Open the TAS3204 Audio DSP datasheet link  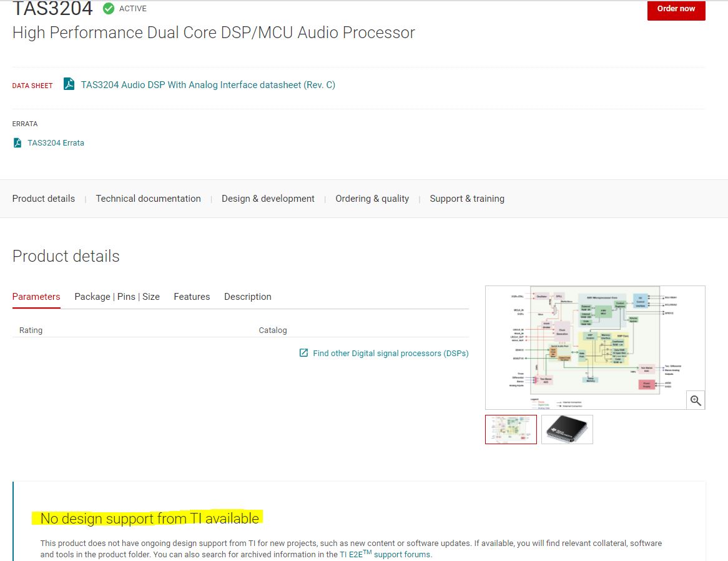click(208, 84)
